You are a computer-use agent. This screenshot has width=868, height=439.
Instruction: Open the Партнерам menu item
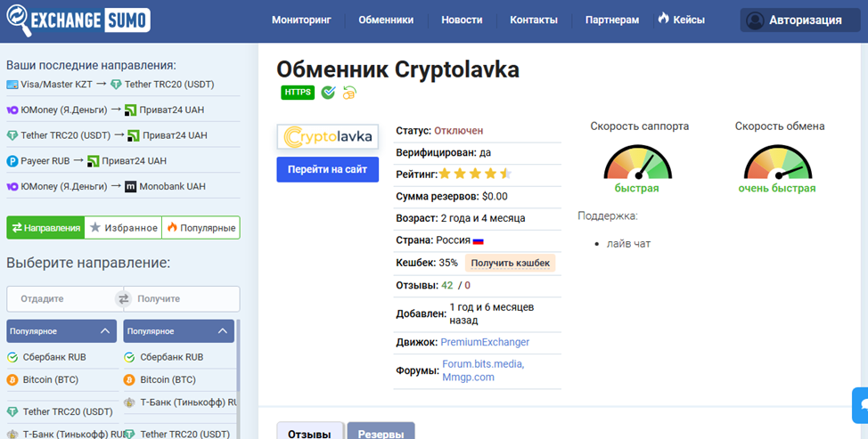pyautogui.click(x=612, y=20)
